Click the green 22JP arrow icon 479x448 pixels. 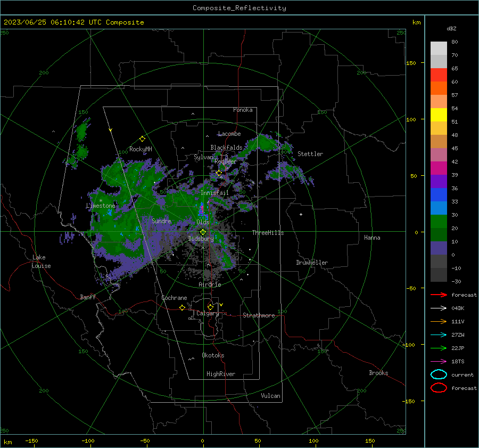(x=439, y=348)
